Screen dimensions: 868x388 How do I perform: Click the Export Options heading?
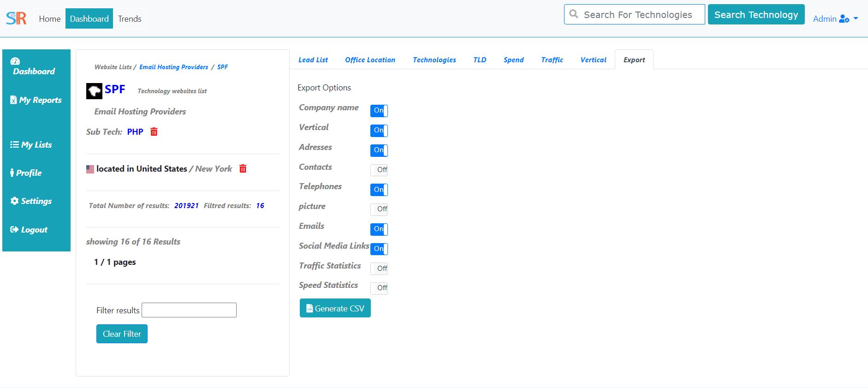tap(324, 88)
